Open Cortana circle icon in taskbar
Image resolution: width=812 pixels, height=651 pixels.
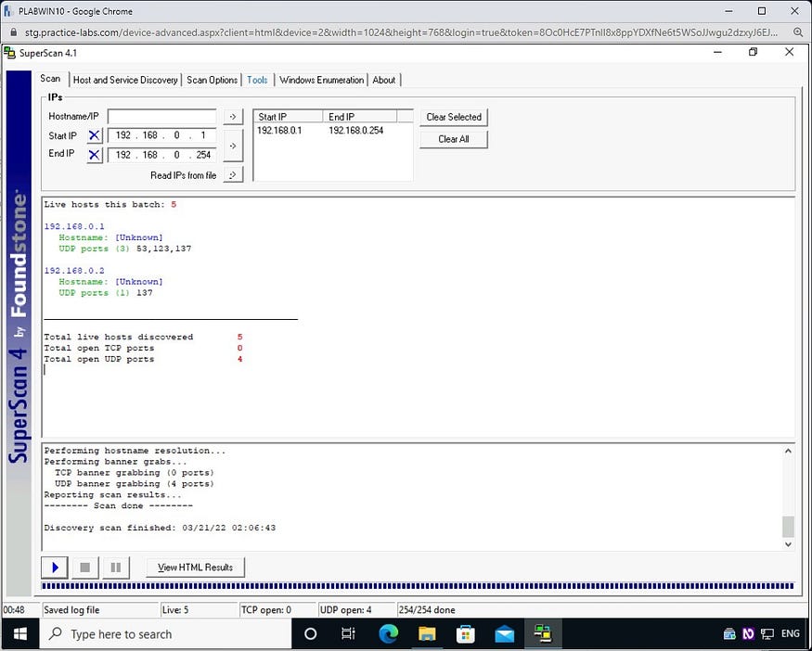310,634
